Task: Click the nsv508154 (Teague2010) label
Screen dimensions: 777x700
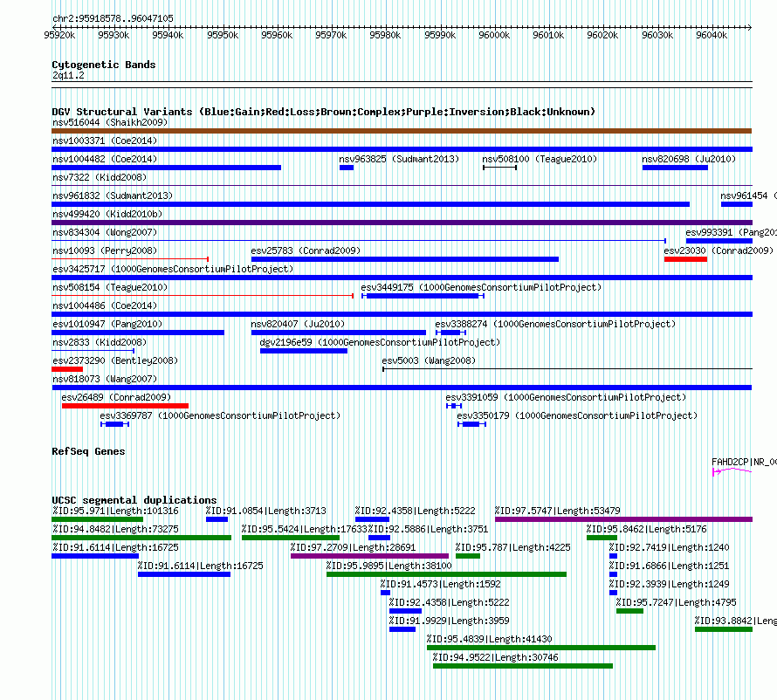Action: coord(110,287)
